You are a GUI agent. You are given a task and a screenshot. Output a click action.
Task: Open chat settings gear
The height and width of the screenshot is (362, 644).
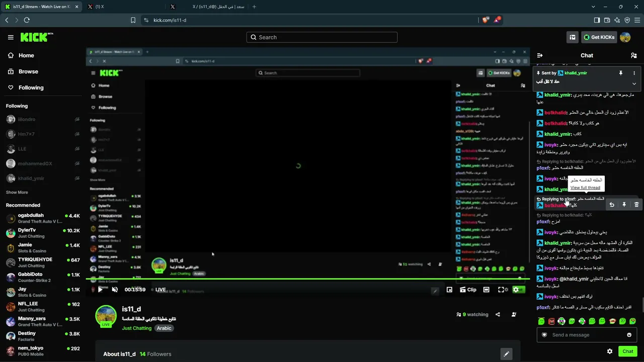tap(610, 351)
